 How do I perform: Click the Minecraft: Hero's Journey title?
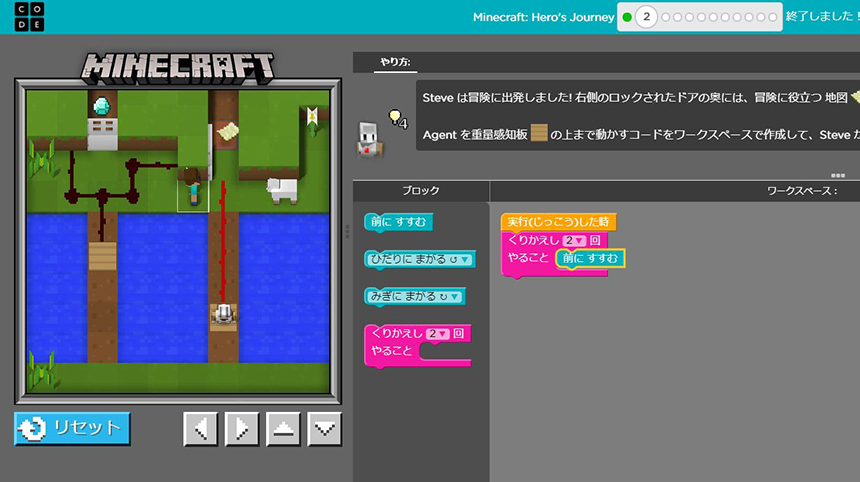coord(544,17)
